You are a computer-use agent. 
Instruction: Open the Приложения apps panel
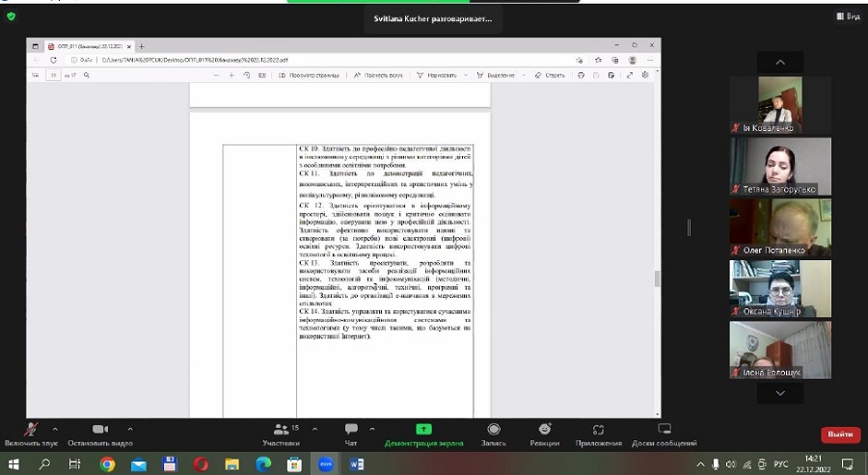click(x=598, y=433)
